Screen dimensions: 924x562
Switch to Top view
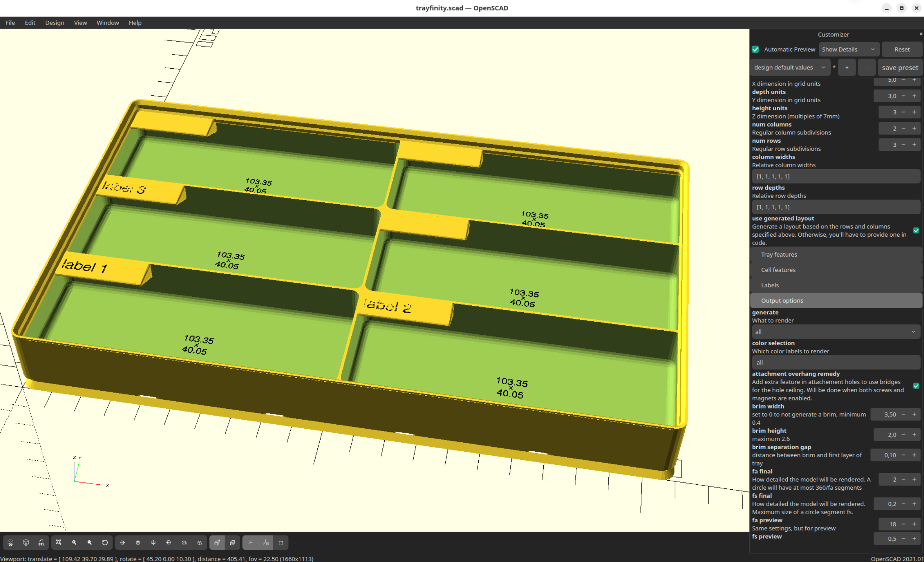pos(138,542)
